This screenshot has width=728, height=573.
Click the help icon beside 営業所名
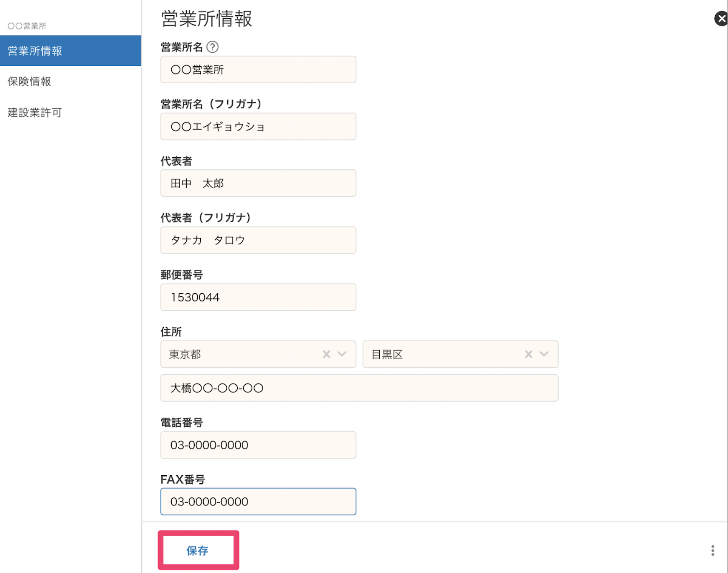point(212,47)
